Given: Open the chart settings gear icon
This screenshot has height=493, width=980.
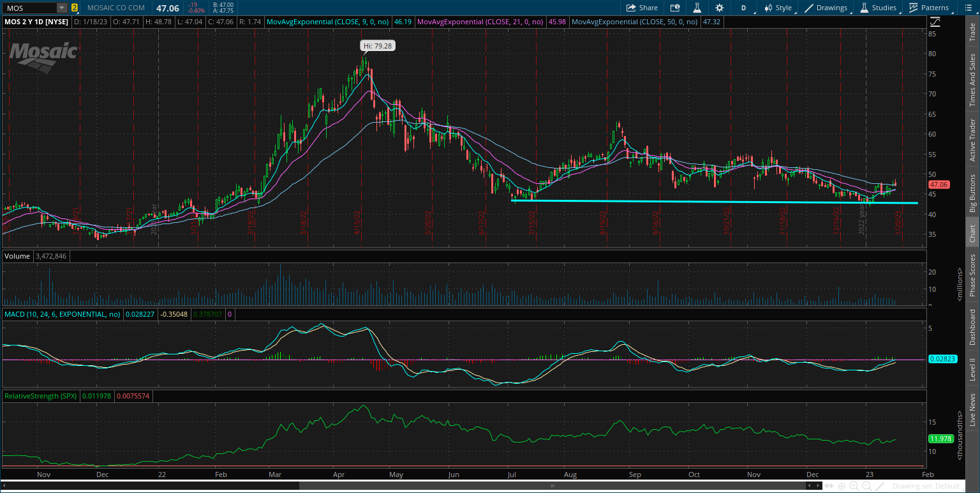Looking at the screenshot, I should point(720,8).
